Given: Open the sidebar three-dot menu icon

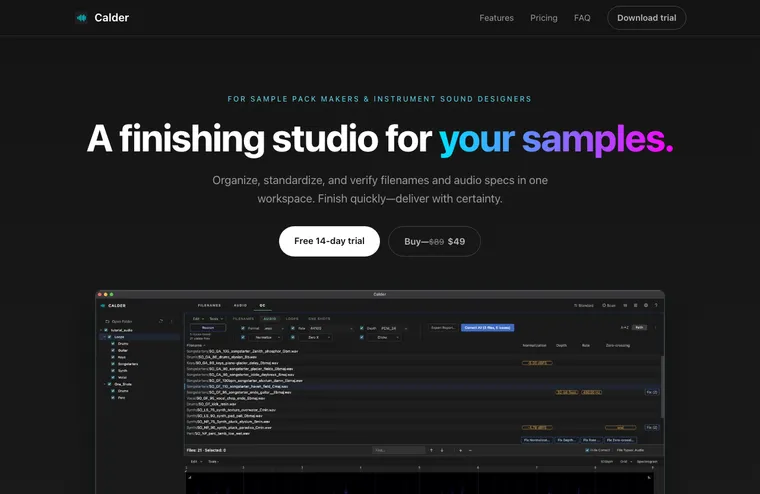Looking at the screenshot, I should click(x=171, y=321).
